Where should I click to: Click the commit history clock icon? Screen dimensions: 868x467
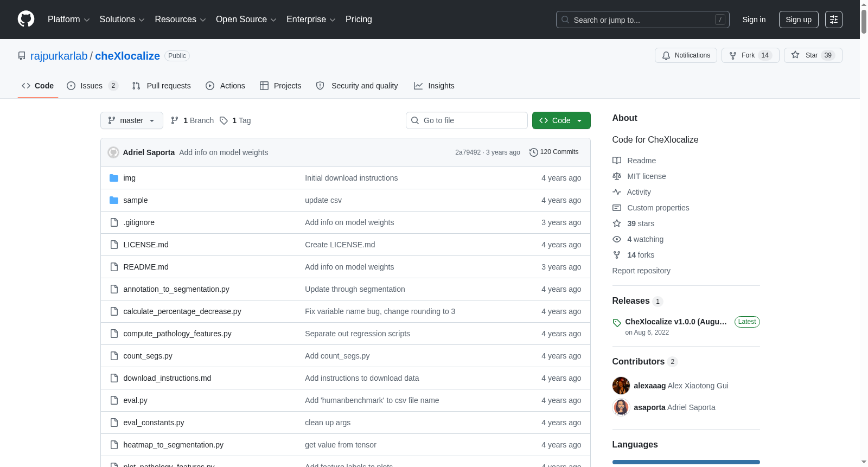coord(534,152)
